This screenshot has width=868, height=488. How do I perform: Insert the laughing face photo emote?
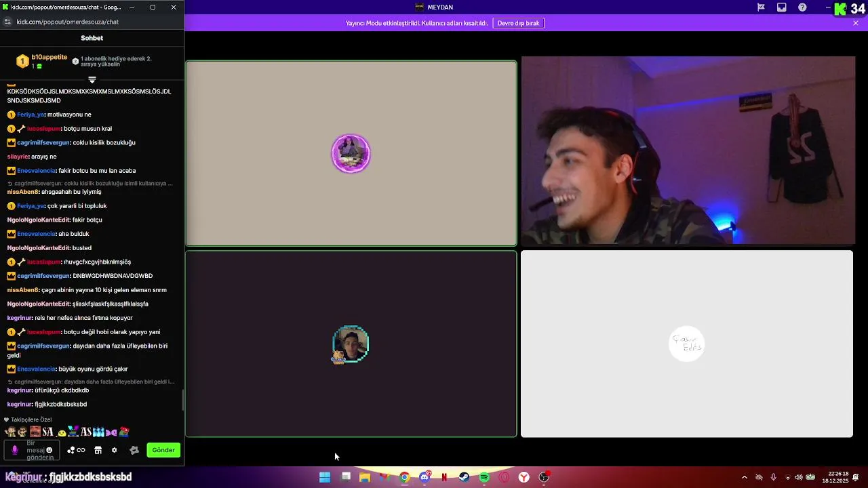[35, 432]
